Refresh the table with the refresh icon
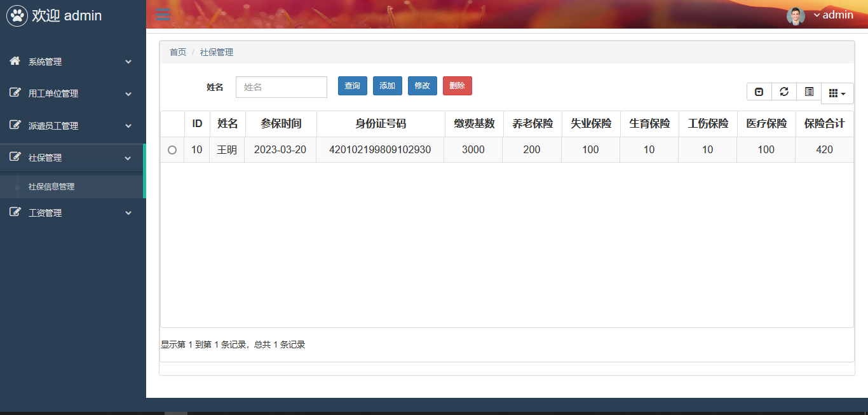This screenshot has width=868, height=415. (x=784, y=92)
